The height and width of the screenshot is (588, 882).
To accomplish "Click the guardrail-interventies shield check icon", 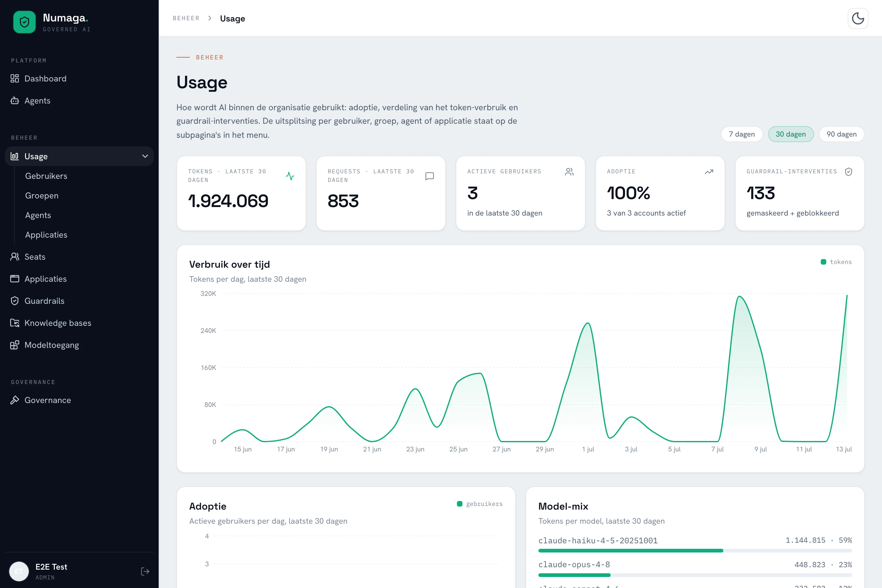I will tap(849, 172).
